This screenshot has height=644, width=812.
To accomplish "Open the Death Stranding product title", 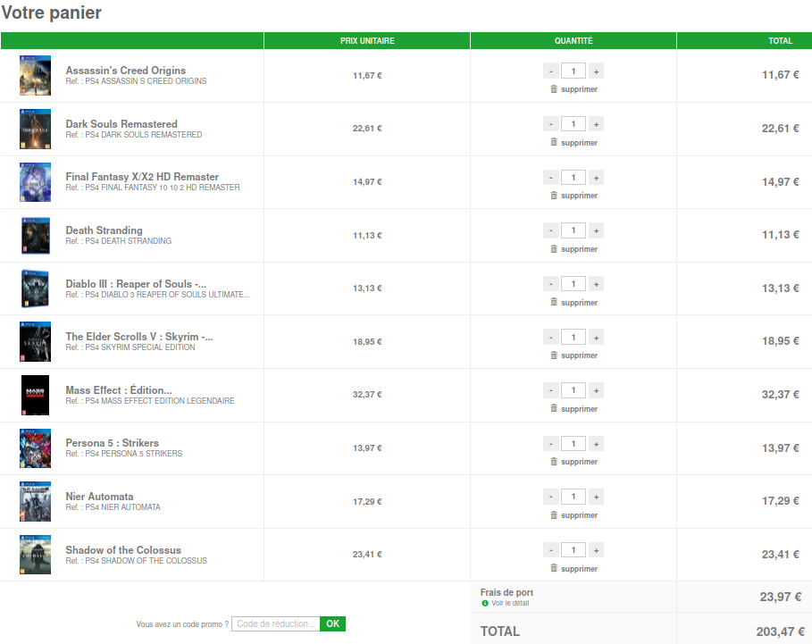I will coord(104,230).
